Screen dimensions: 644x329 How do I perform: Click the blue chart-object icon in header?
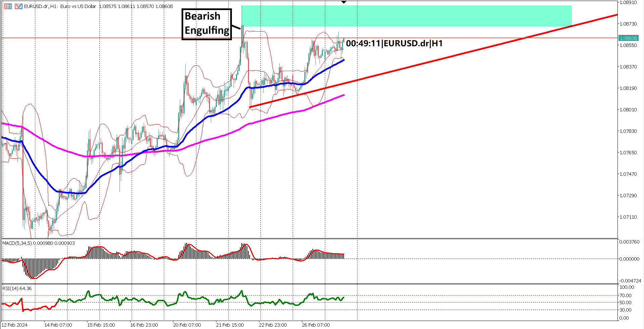(x=21, y=6)
